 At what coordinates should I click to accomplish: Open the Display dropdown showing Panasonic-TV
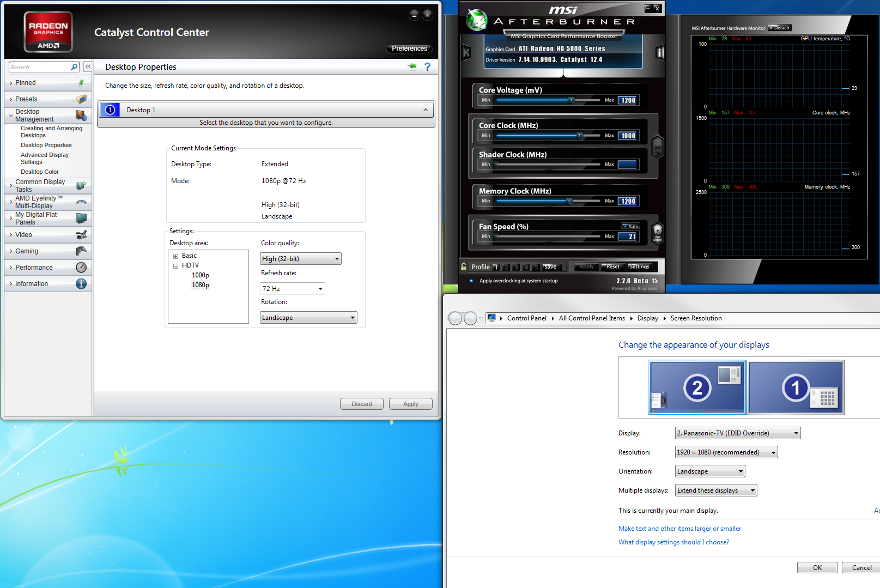[x=738, y=433]
